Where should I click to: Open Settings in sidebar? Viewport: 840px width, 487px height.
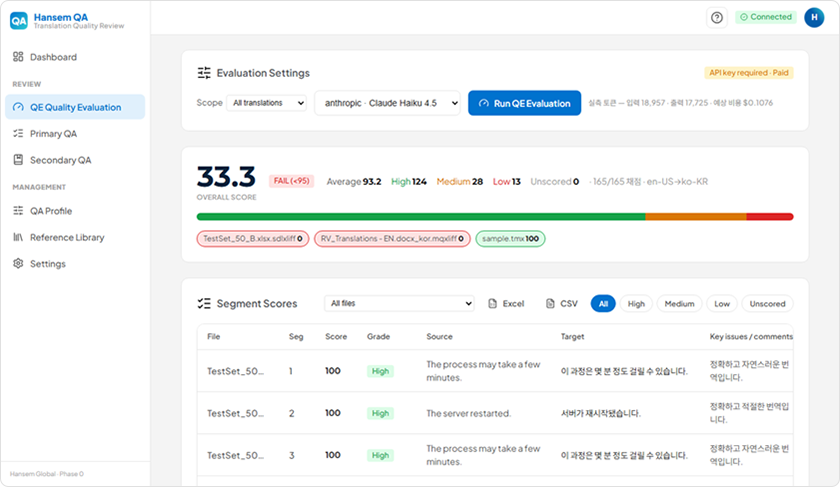(75, 263)
